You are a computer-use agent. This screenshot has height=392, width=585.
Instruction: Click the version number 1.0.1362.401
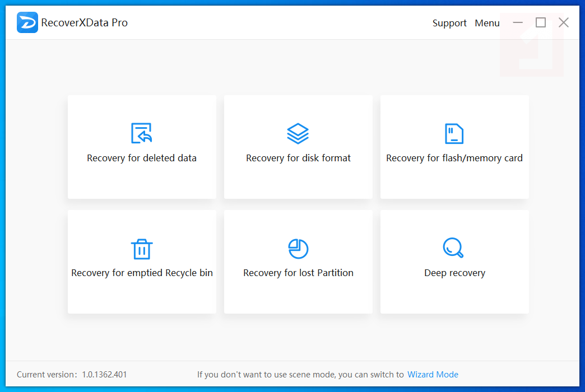[104, 375]
